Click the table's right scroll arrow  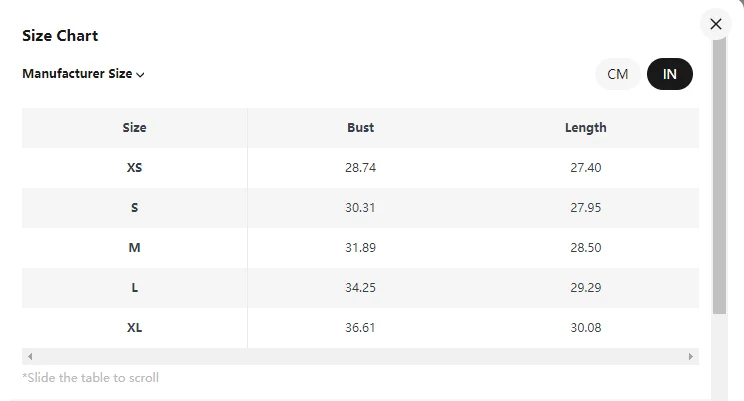click(x=690, y=356)
